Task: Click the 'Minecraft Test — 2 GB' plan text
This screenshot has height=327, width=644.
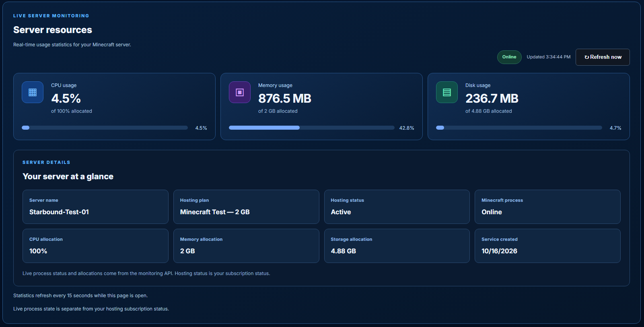Action: click(215, 212)
